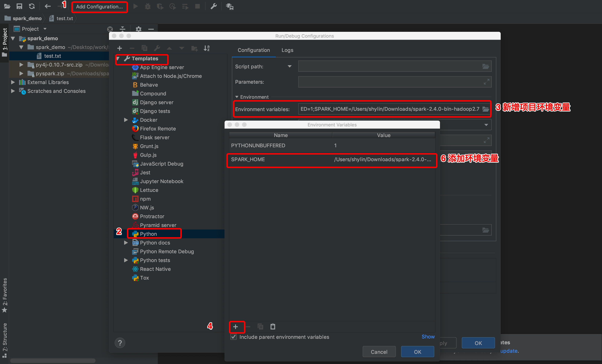
Task: Select the Configuration tab
Action: click(254, 50)
